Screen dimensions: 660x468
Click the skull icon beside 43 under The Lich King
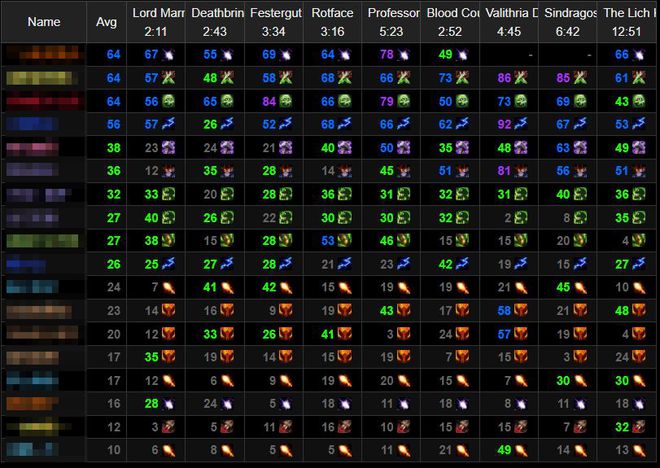(x=639, y=101)
